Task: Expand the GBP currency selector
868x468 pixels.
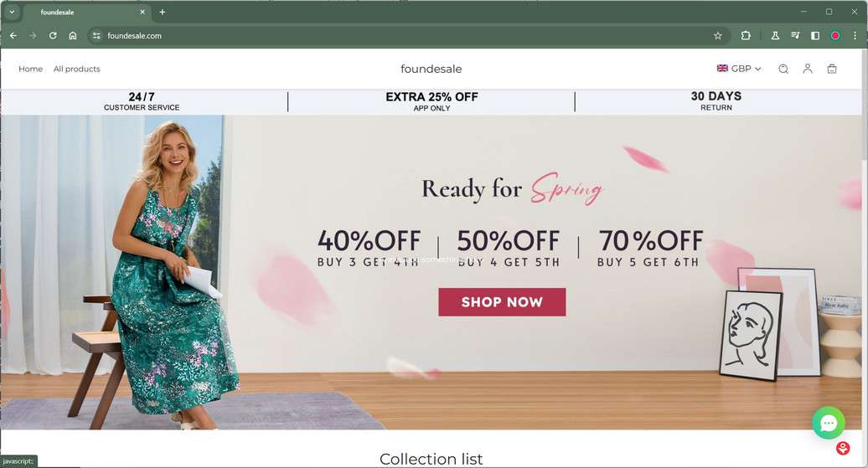Action: click(x=739, y=69)
